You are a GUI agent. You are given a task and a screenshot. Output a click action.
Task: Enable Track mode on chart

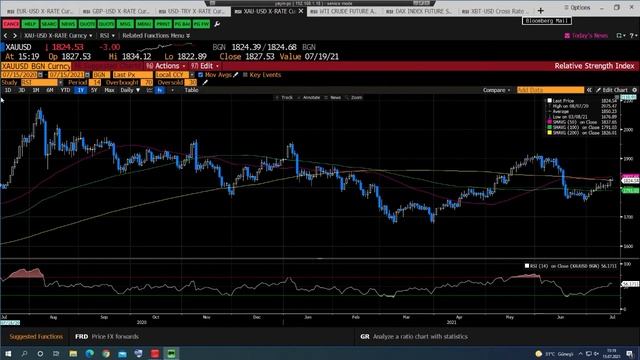point(284,98)
